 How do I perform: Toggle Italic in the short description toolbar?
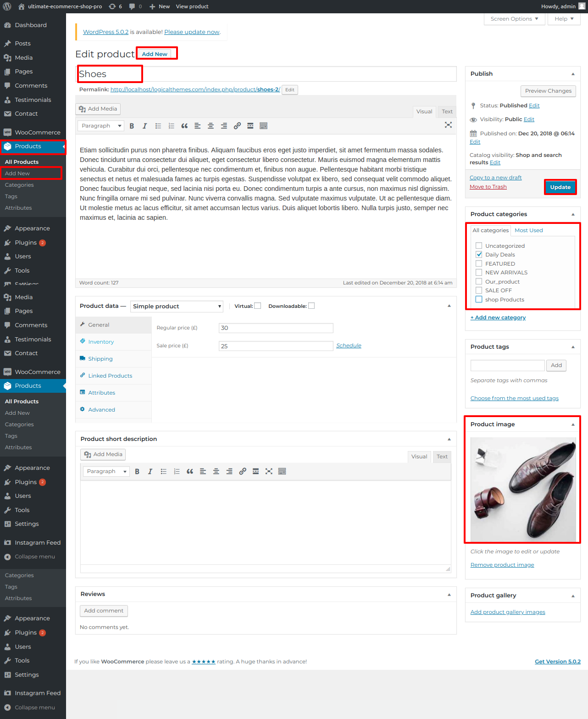[x=150, y=471]
